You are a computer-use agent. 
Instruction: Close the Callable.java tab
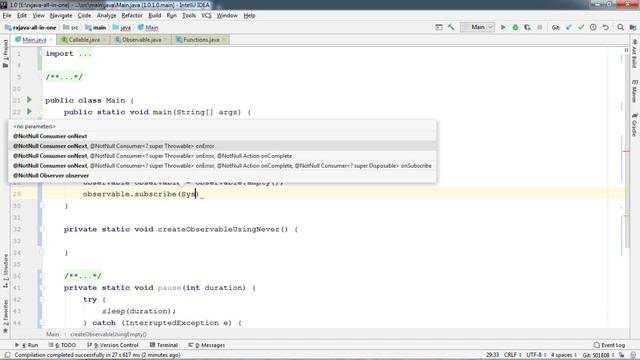click(104, 40)
